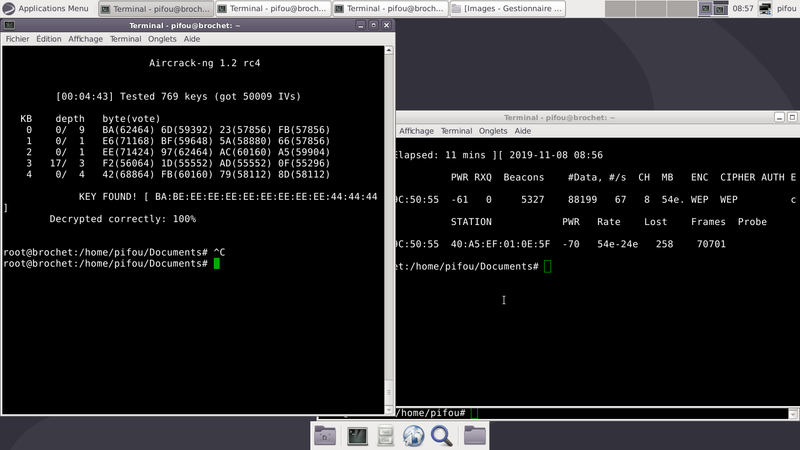The height and width of the screenshot is (450, 800).
Task: Open Onglets menu in the airodump terminal
Action: click(x=493, y=131)
